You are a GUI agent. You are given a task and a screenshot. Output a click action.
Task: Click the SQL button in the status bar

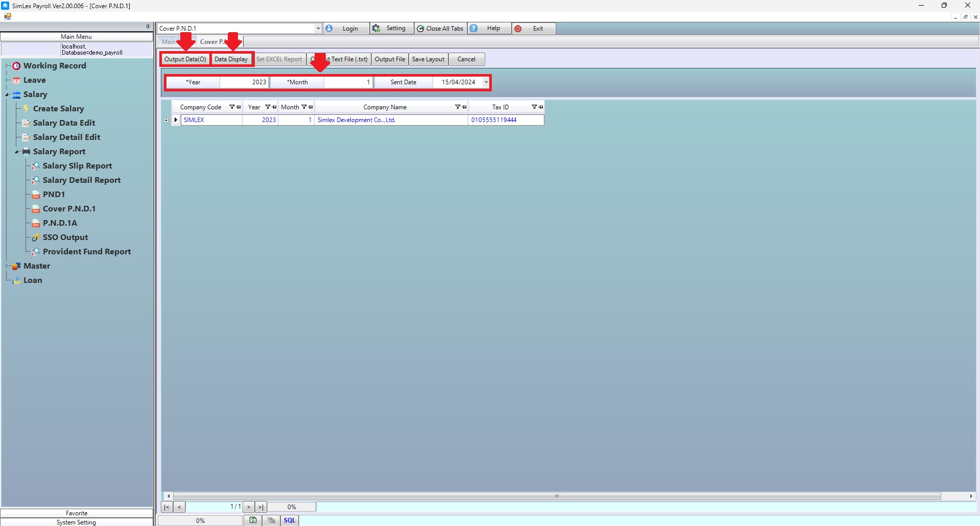tap(289, 520)
